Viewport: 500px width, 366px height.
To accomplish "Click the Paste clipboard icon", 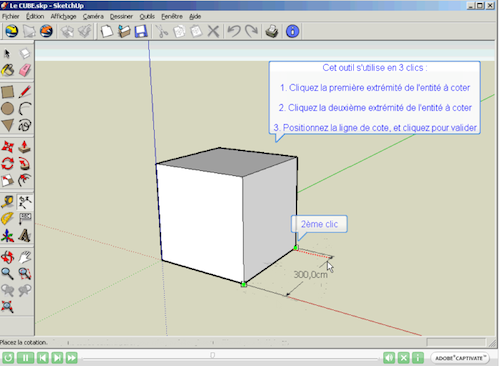I will (196, 31).
